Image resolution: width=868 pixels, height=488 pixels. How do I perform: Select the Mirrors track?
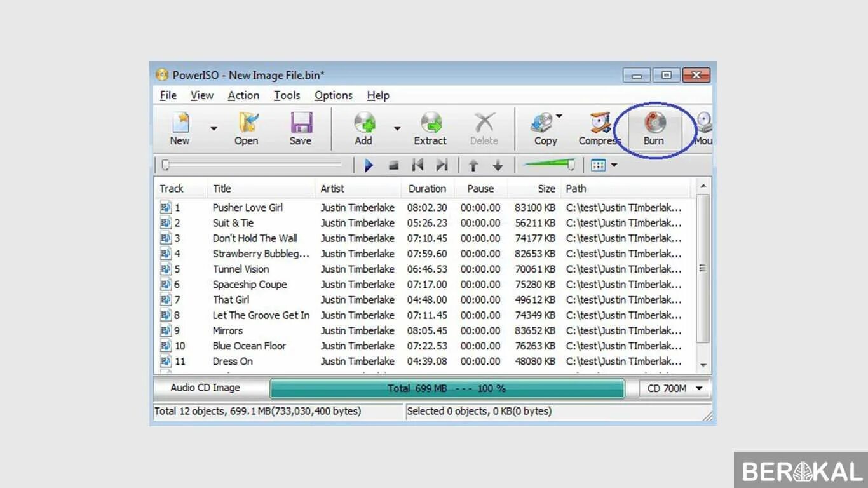[227, 330]
